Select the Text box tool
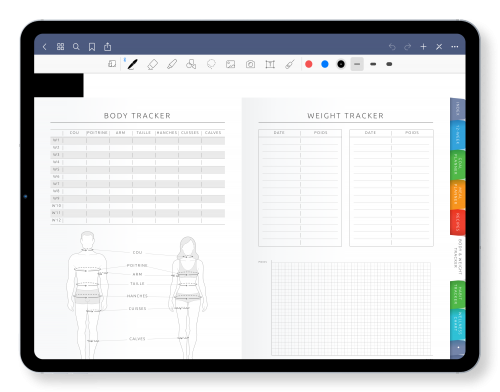The image size is (500, 392). [x=270, y=64]
